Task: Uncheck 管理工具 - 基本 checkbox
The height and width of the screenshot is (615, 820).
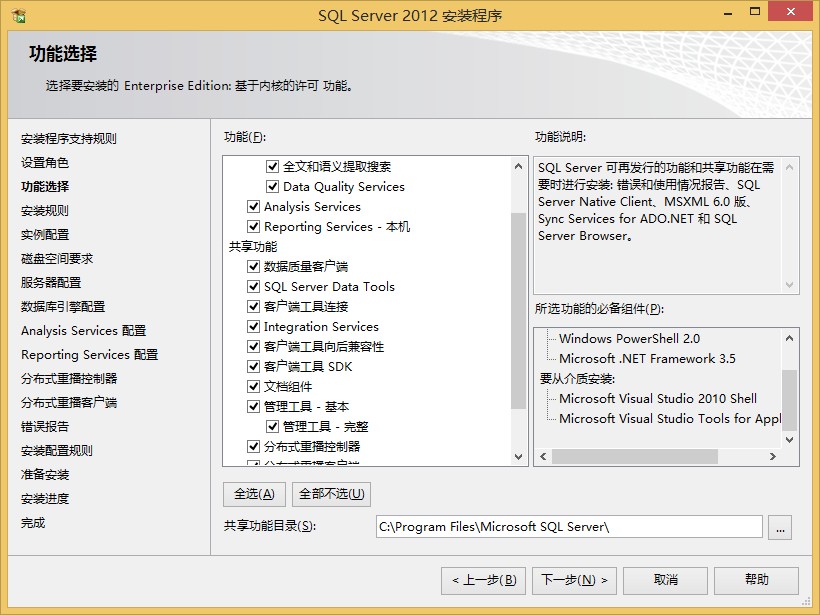Action: (253, 406)
